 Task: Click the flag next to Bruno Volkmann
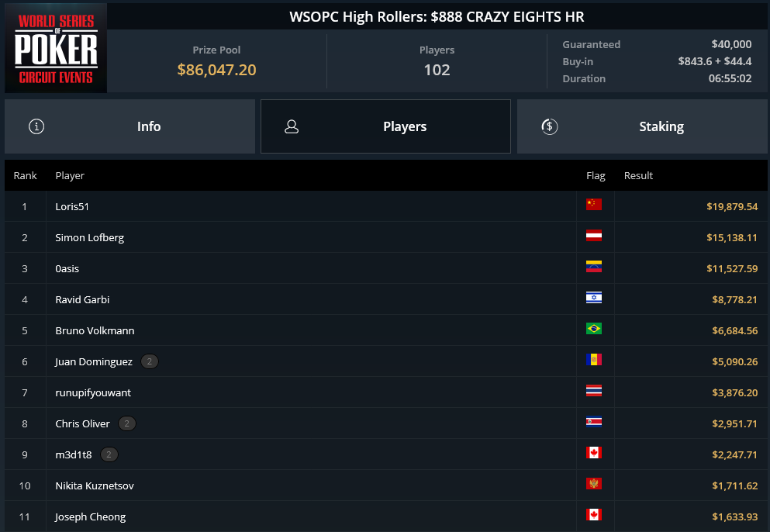tap(594, 329)
